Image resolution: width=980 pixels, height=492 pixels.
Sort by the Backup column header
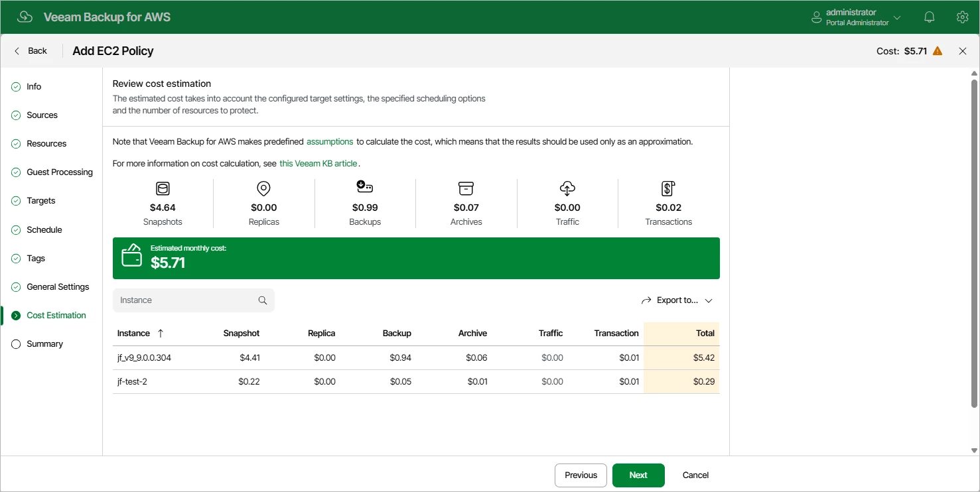pos(397,334)
